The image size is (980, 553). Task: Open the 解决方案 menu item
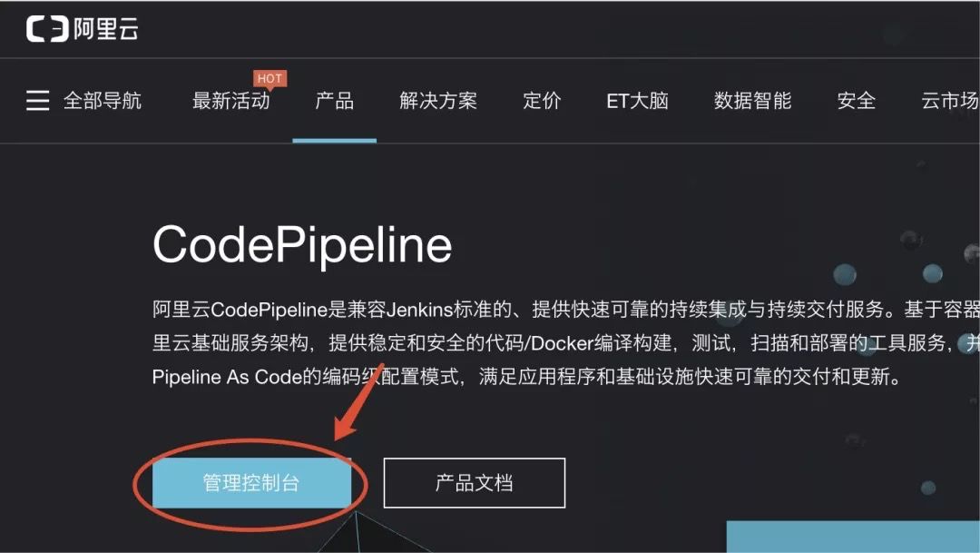point(438,101)
